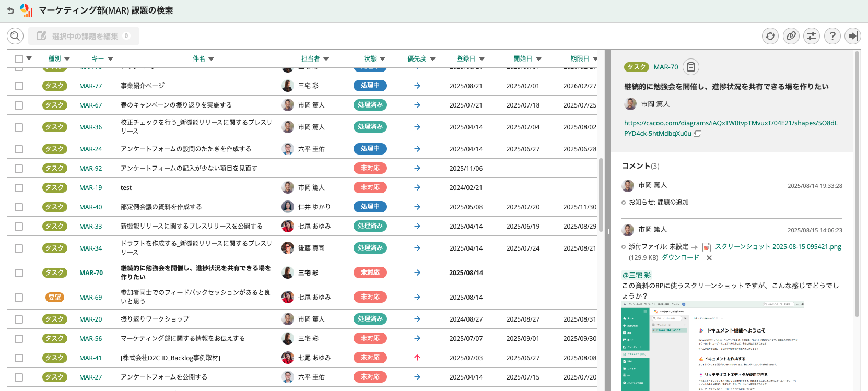Click the PNG file icon in comment

707,247
